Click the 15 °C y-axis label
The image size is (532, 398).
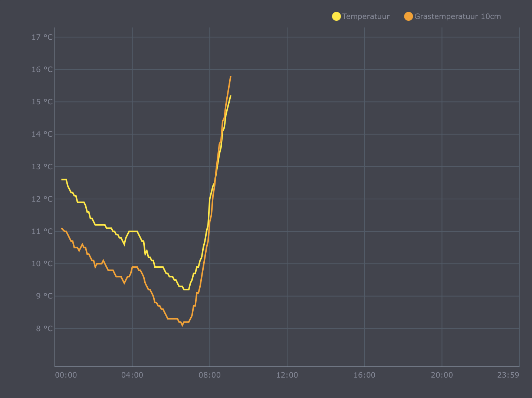point(42,102)
